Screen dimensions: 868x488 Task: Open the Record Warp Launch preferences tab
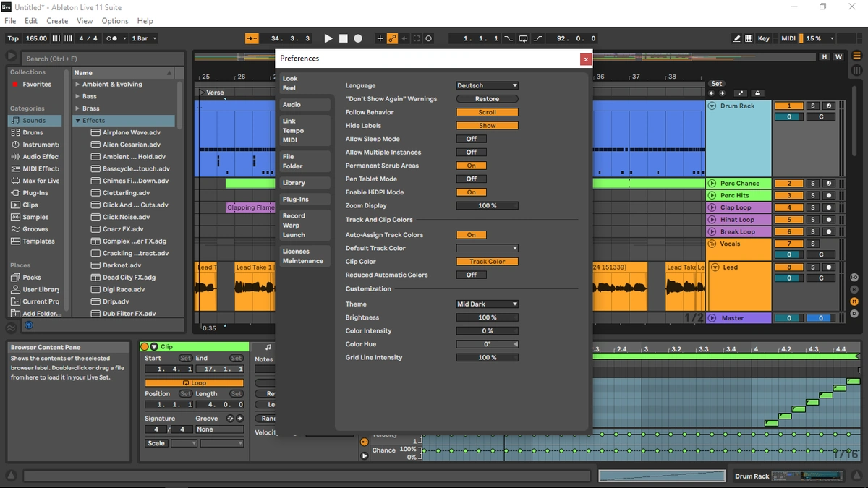305,226
